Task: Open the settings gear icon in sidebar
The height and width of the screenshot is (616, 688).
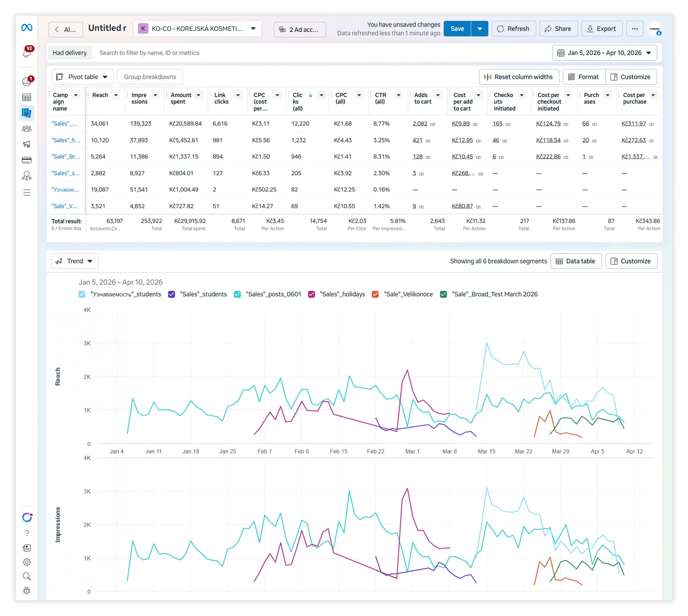Action: pos(27,562)
